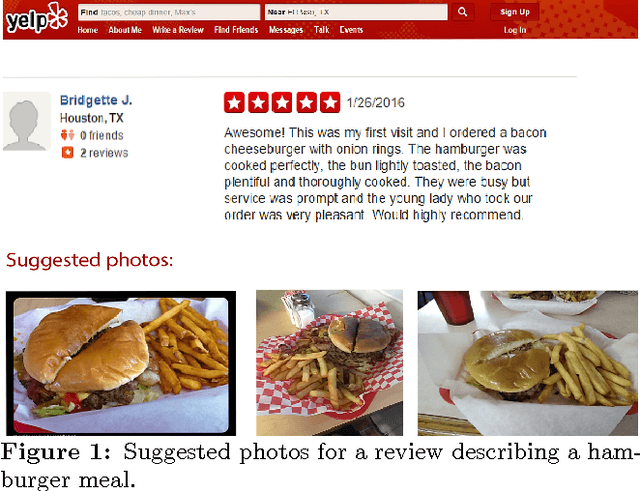Open the checkered-paper burger photo thumbnail
The width and height of the screenshot is (640, 491).
click(x=329, y=363)
